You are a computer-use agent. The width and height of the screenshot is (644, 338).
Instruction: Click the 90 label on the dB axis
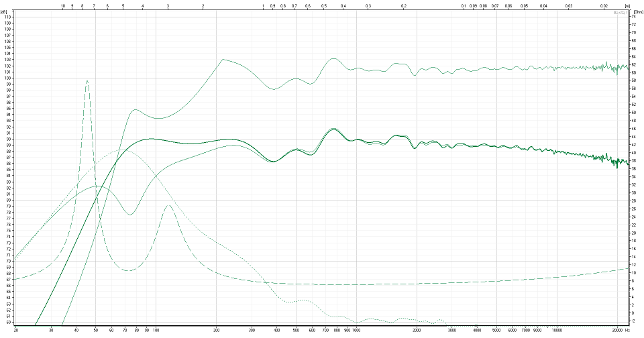coord(8,139)
